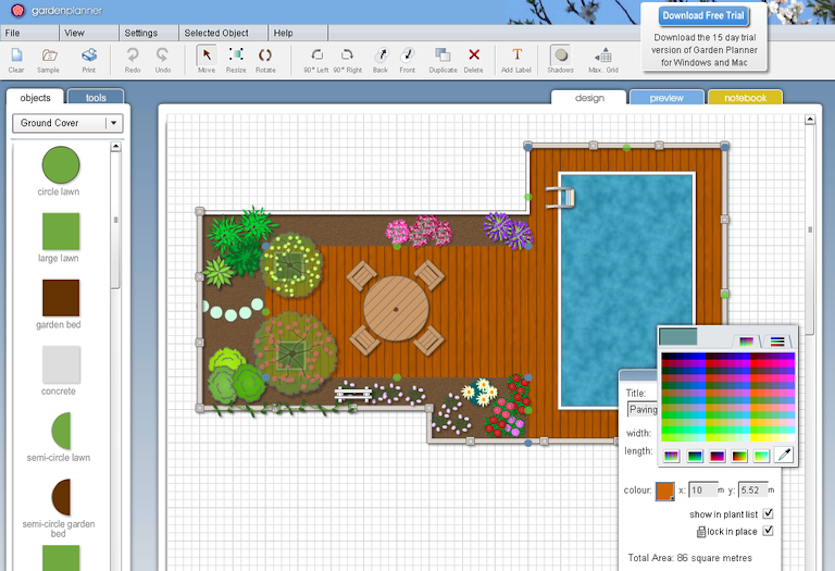Toggle show in plant list checkbox

pyautogui.click(x=768, y=513)
